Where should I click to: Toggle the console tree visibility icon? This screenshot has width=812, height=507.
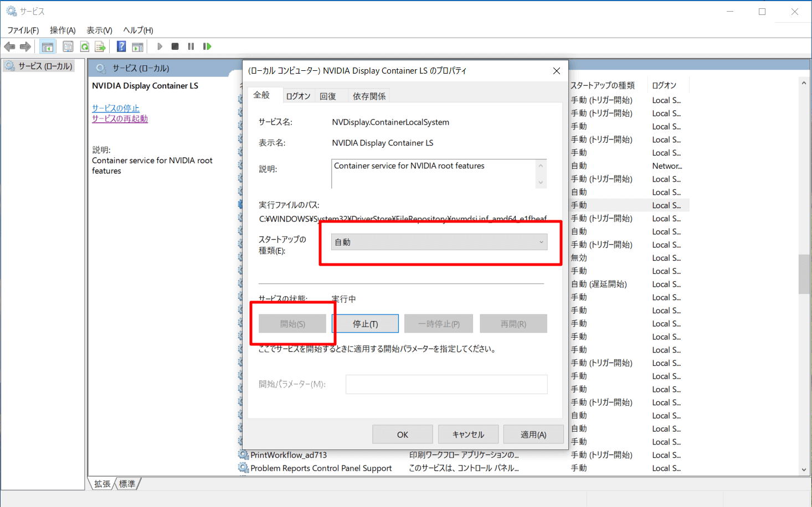point(48,46)
